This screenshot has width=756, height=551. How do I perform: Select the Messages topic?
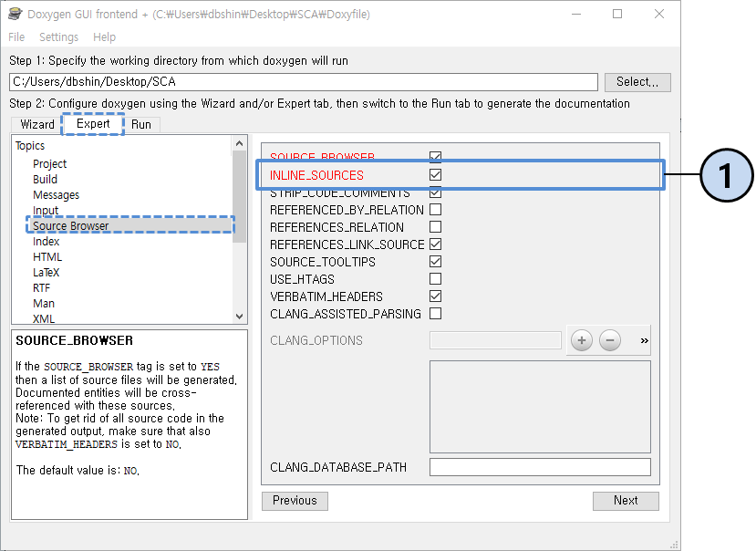56,195
